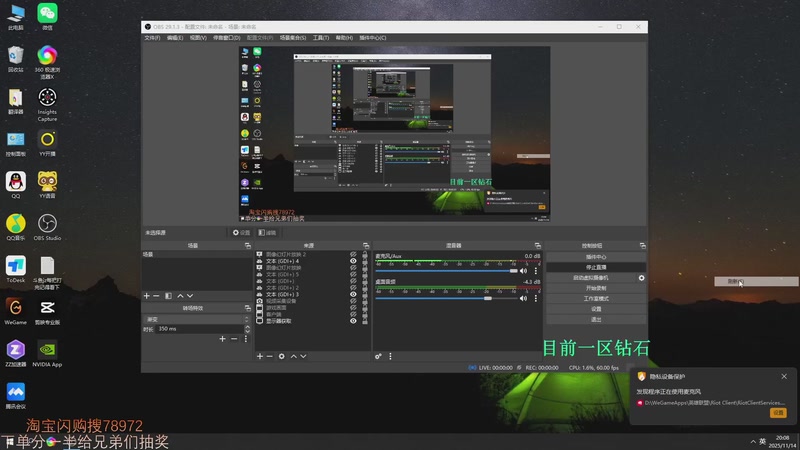Viewport: 800px width, 450px height.
Task: Add a source with the Sources plus icon
Action: [x=260, y=356]
